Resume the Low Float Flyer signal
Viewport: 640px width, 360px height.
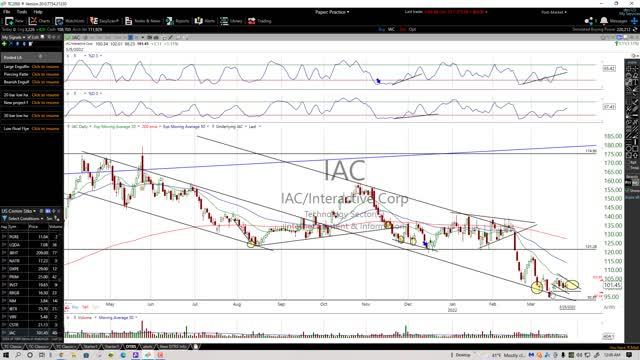click(x=45, y=129)
